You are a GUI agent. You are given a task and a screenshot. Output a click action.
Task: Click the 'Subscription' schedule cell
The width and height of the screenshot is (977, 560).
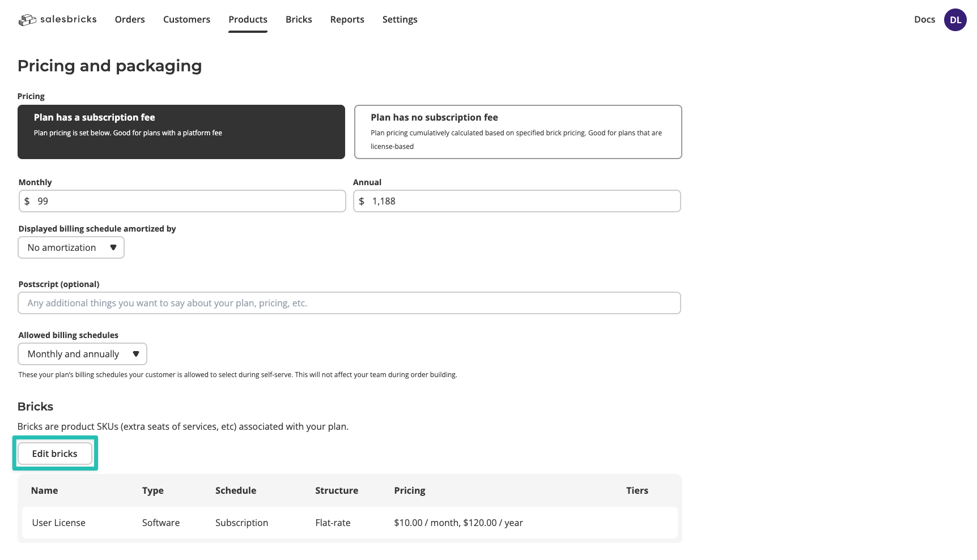(241, 523)
